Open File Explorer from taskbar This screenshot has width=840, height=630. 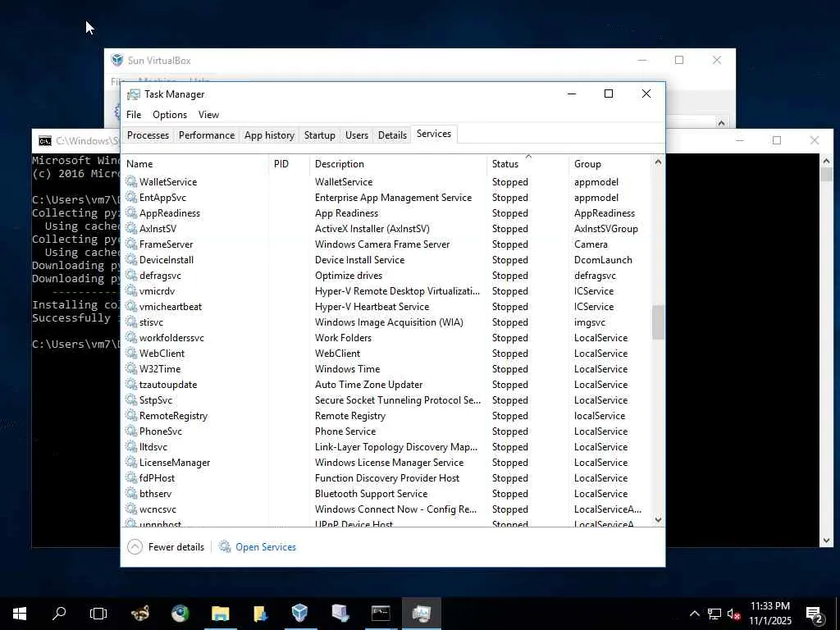point(220,614)
